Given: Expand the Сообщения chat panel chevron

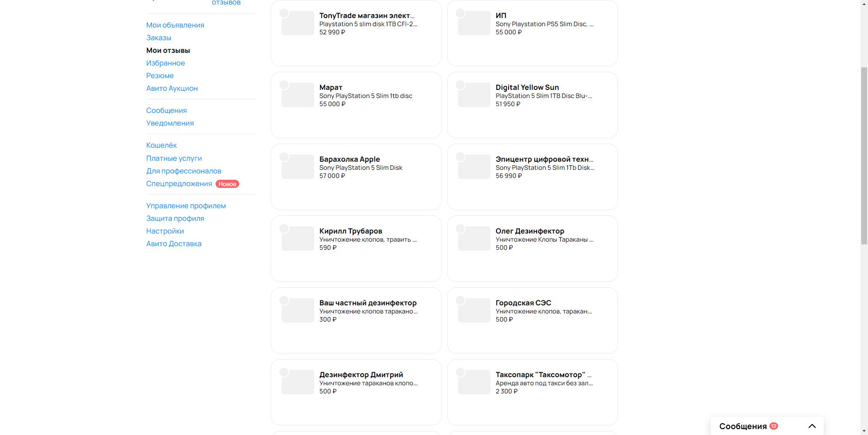Looking at the screenshot, I should click(812, 426).
